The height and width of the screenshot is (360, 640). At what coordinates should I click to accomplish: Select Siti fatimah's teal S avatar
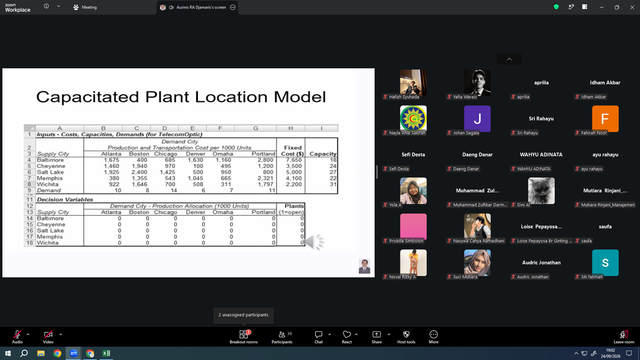[x=605, y=262]
